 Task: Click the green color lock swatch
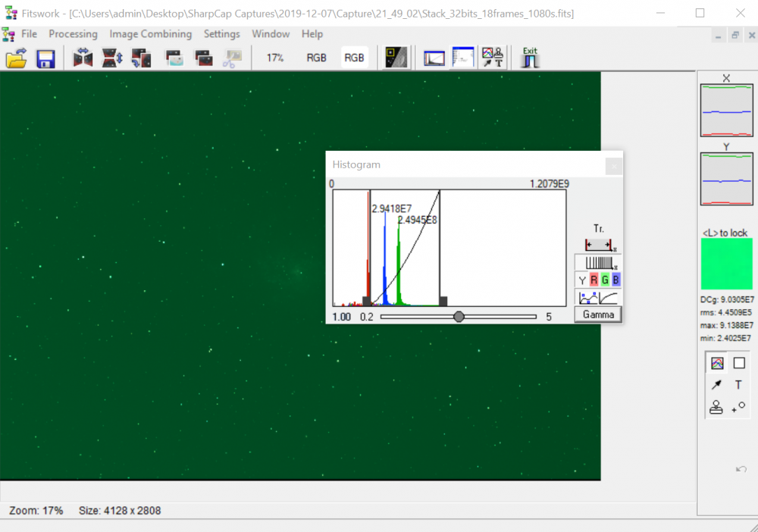coord(726,264)
